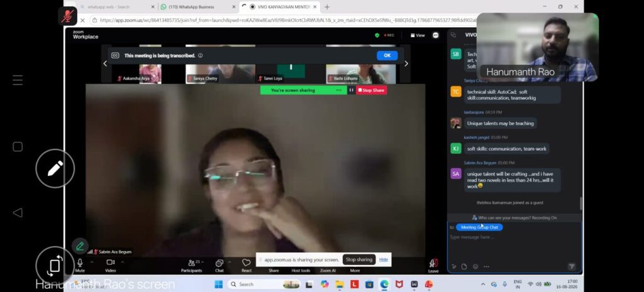
Task: Expand audio options arrow beside Mute
Action: (91, 262)
